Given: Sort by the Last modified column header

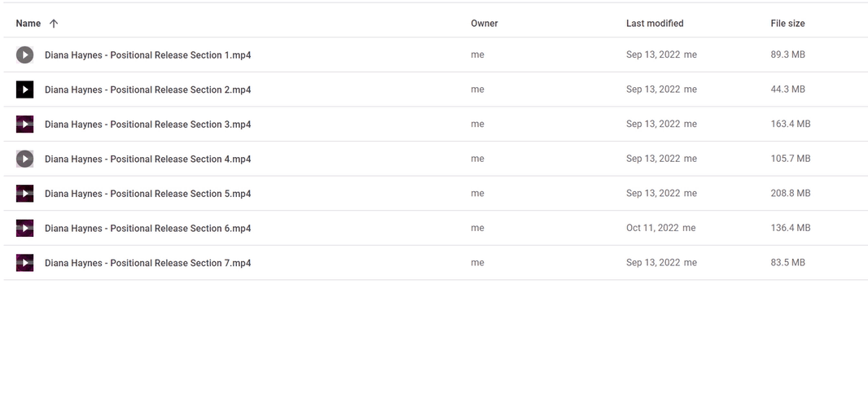Looking at the screenshot, I should click(655, 24).
